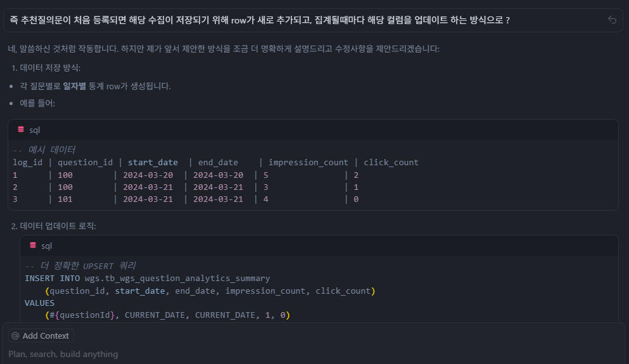The image size is (629, 364).
Task: Click the INSERT INTO statement line
Action: (x=147, y=279)
